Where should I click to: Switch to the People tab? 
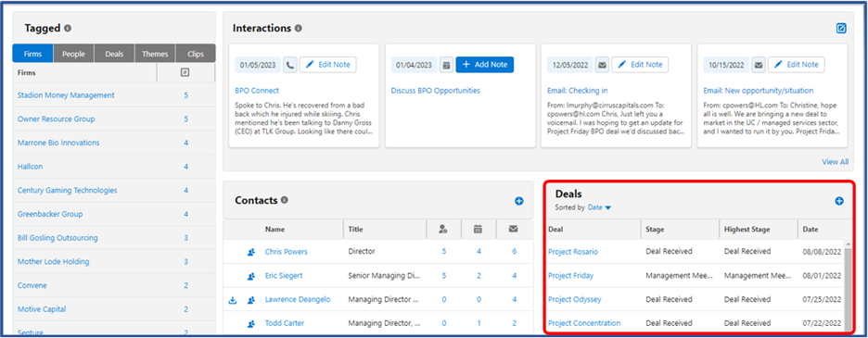click(73, 54)
